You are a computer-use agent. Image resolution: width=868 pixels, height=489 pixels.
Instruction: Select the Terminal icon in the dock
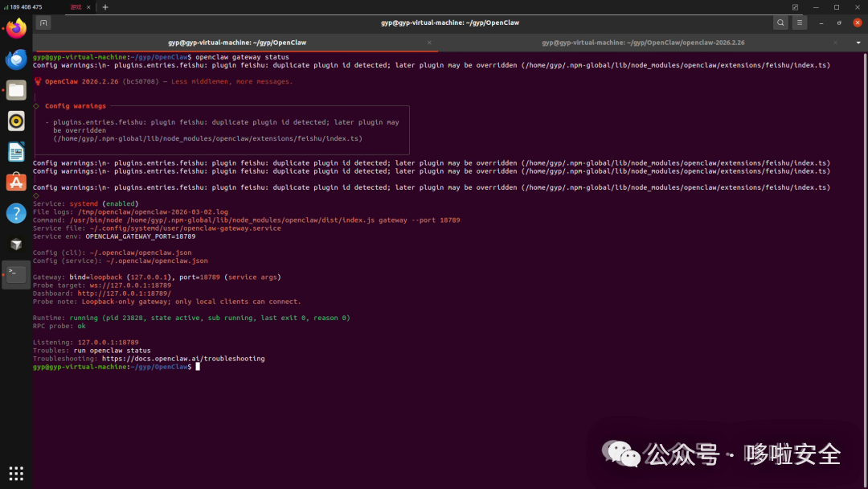(16, 275)
